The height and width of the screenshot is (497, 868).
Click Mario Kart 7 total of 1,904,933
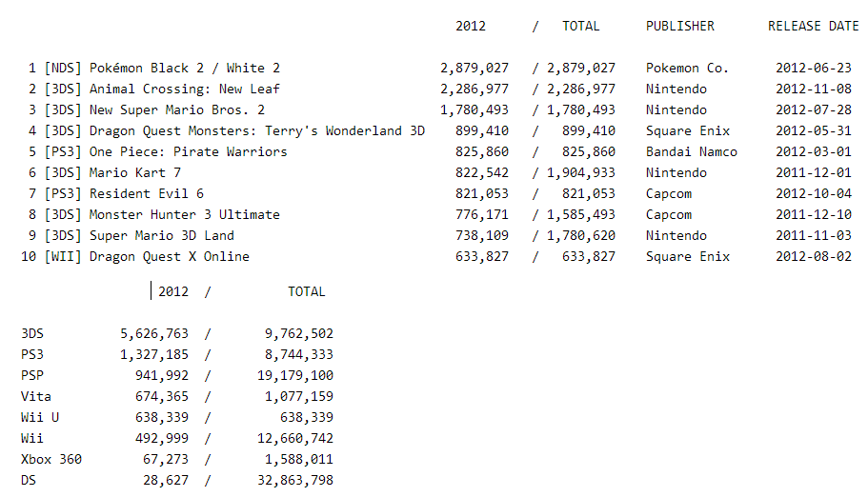tap(580, 173)
